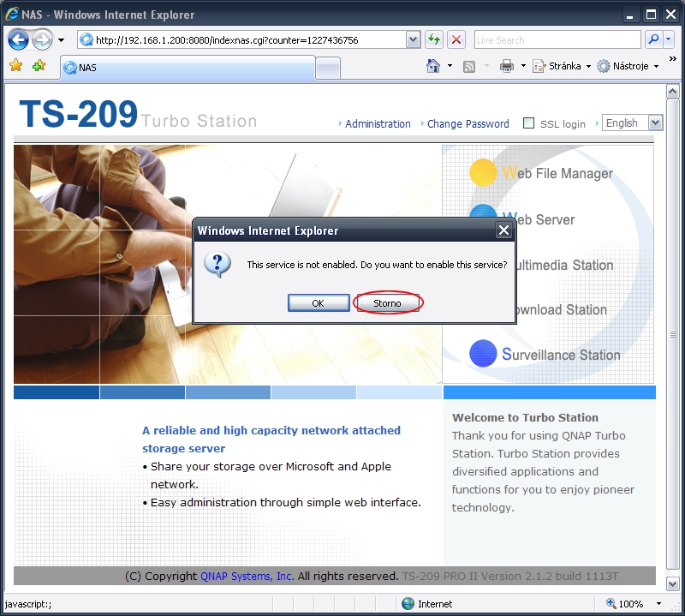Go back with the browser Back arrow
Image resolution: width=685 pixels, height=616 pixels.
(18, 40)
